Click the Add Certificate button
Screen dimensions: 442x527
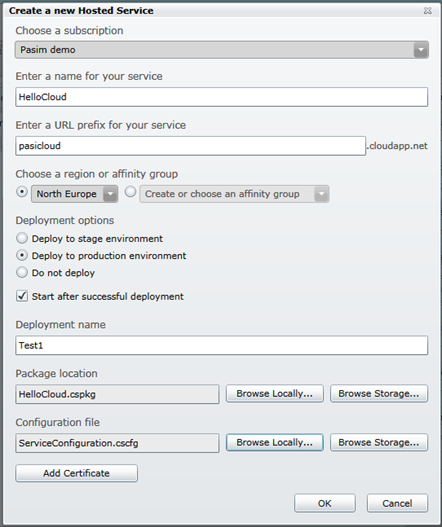coord(76,473)
